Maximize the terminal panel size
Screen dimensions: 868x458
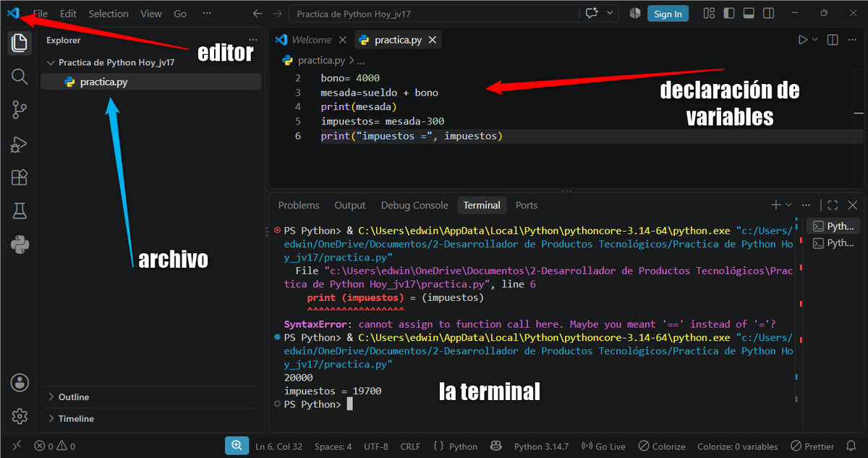click(833, 205)
